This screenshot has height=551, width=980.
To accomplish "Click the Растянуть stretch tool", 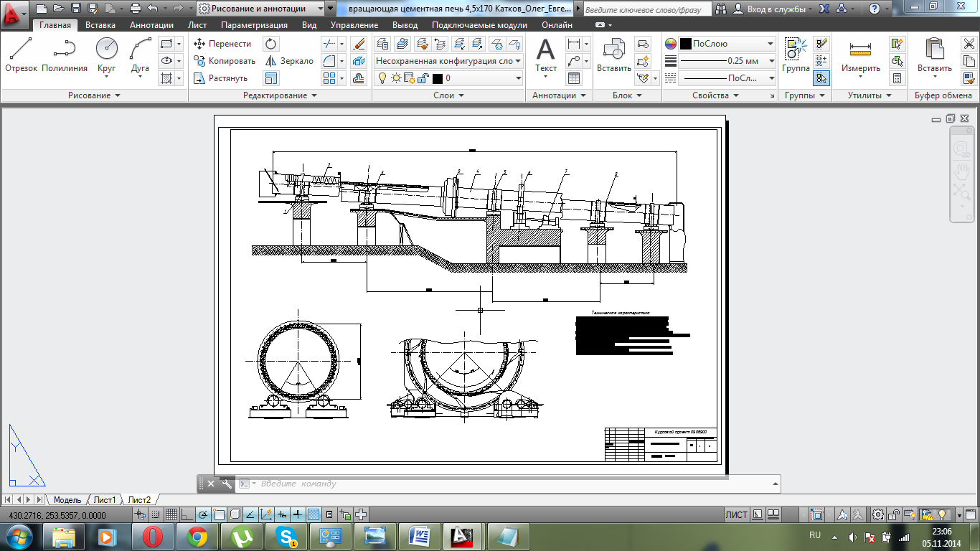I will pyautogui.click(x=221, y=78).
